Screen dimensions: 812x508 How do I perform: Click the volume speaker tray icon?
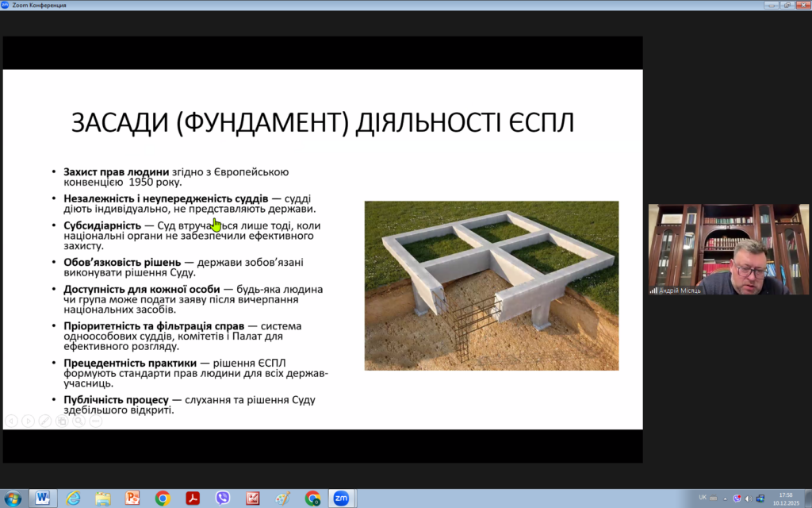747,498
